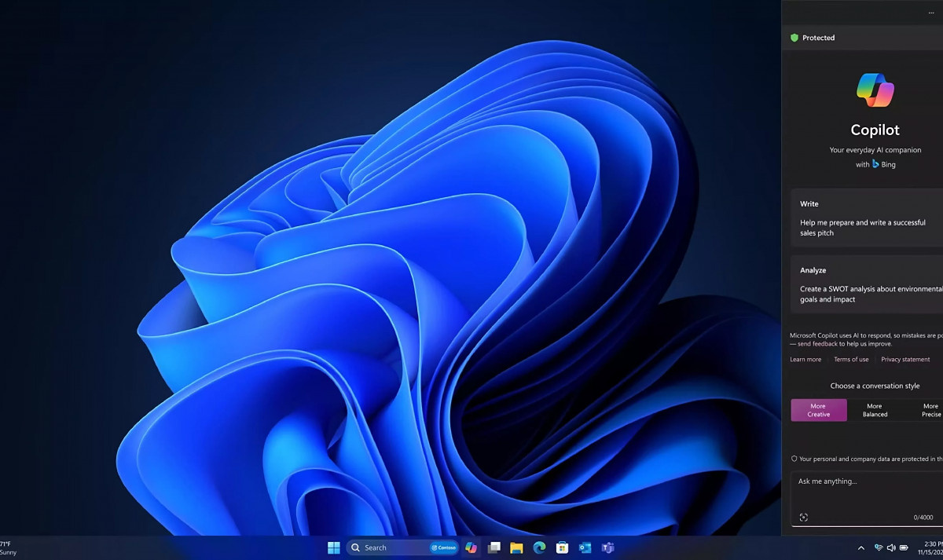Launch File Explorer from the taskbar

pos(516,547)
